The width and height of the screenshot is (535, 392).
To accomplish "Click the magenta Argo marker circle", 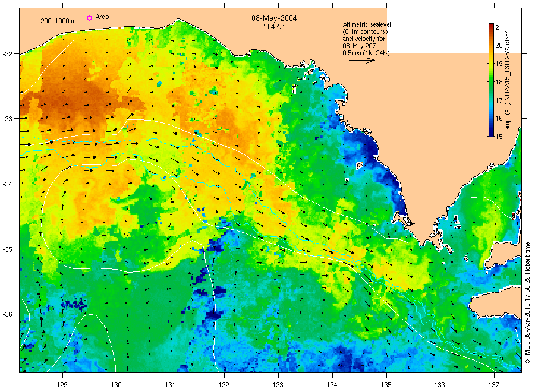I will 89,18.
